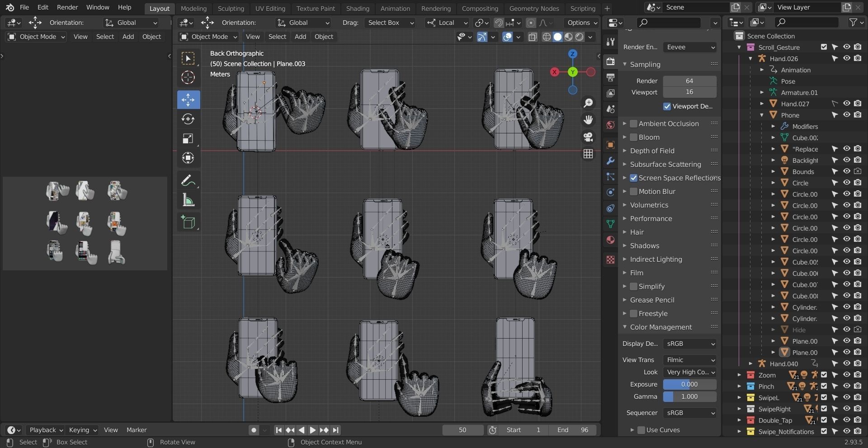Switch to the Modeling workspace tab
This screenshot has height=448, width=868.
(193, 8)
